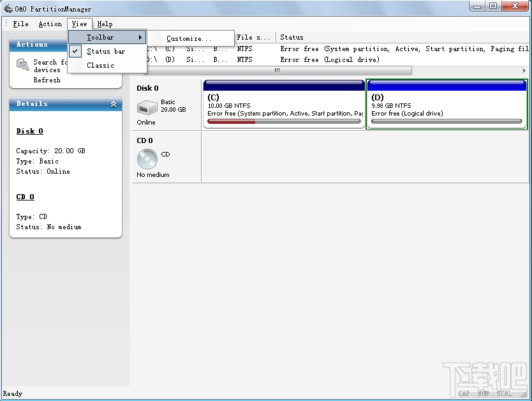Click Refresh in the Actions panel
532x401 pixels.
(x=47, y=80)
